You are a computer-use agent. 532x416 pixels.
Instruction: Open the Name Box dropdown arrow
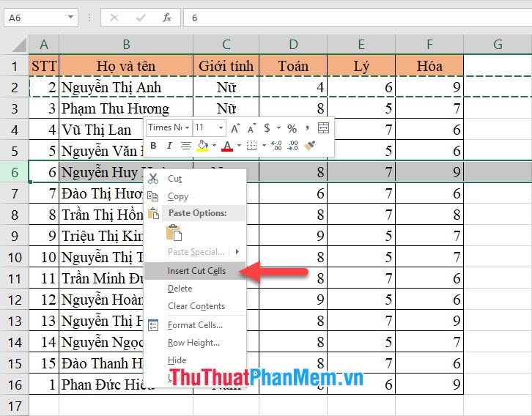tap(70, 17)
